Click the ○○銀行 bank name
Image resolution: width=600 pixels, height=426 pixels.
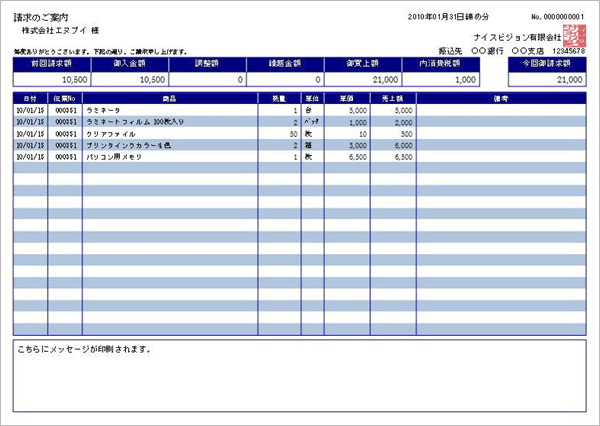click(487, 51)
